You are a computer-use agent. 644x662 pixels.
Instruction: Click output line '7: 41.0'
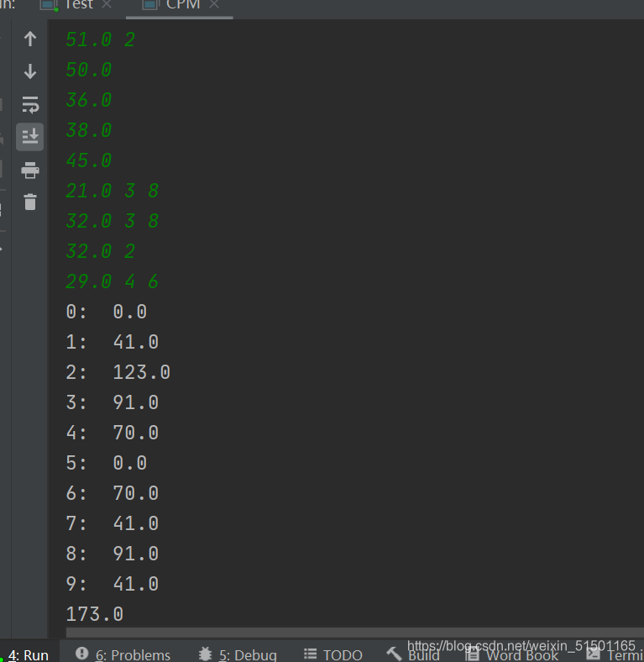pyautogui.click(x=113, y=523)
